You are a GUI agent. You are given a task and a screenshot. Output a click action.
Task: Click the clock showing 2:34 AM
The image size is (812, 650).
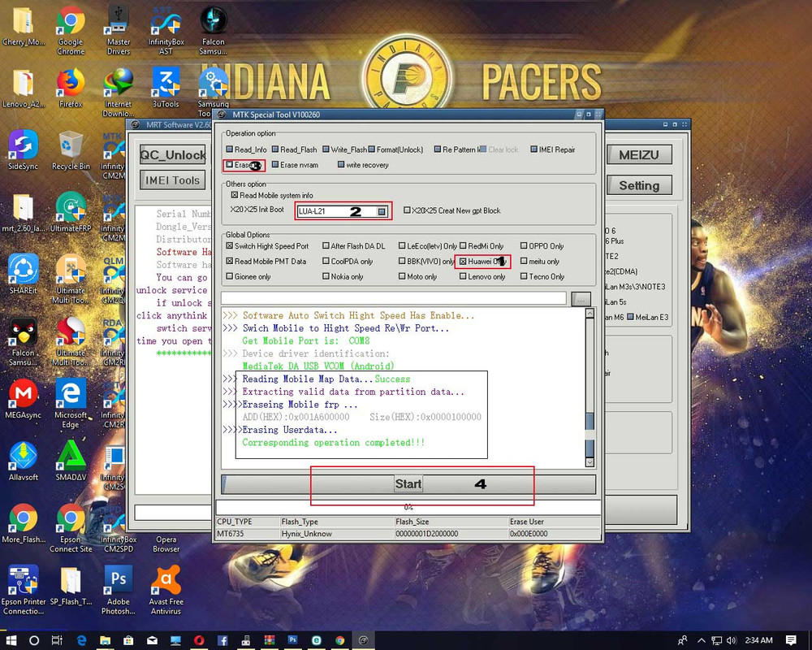pos(758,640)
